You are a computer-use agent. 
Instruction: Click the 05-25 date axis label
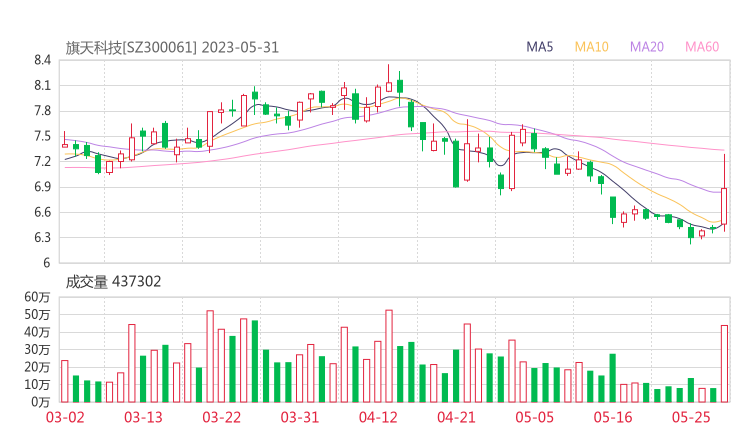point(691,417)
